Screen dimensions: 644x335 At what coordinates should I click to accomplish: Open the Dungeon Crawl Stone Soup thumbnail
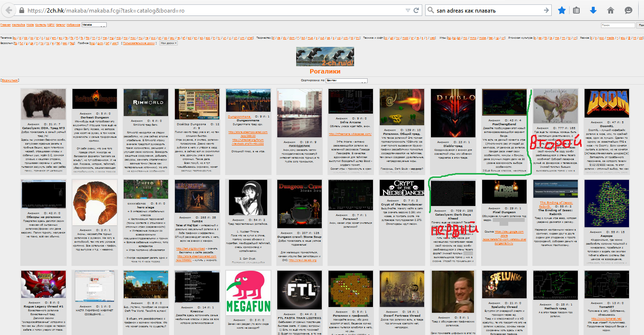pos(300,205)
